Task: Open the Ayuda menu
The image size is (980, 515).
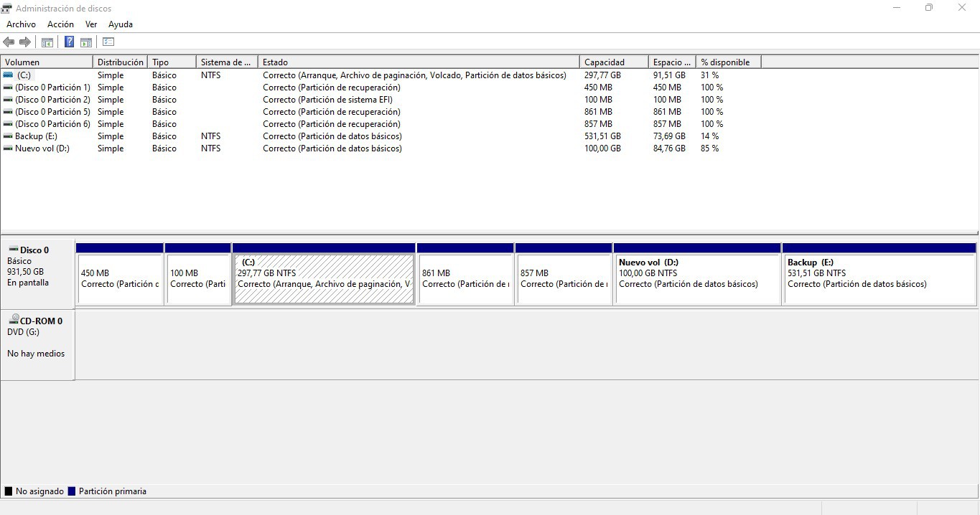Action: point(121,24)
